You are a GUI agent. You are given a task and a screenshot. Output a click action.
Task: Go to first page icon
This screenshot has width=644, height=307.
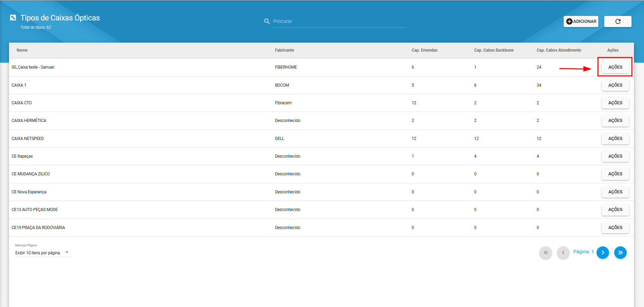pyautogui.click(x=546, y=253)
